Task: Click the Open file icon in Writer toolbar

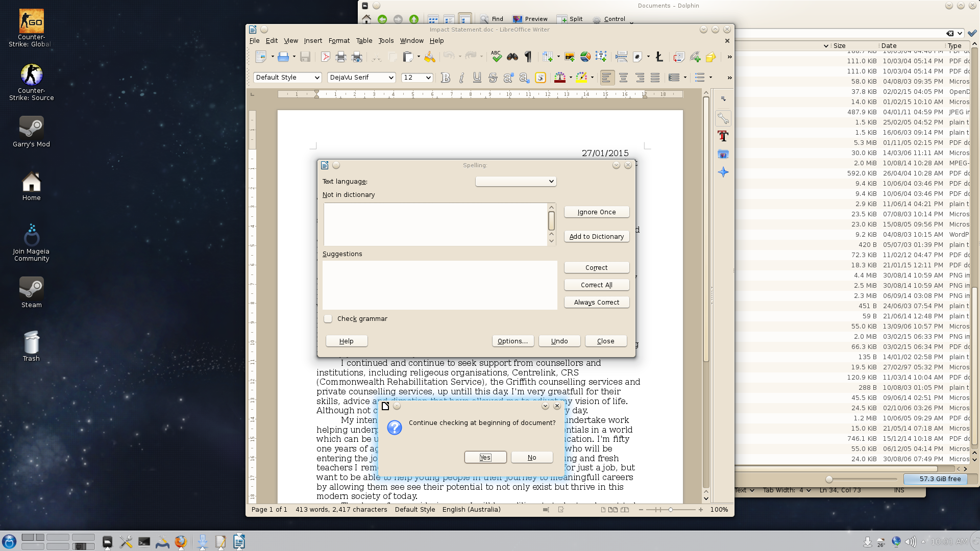Action: click(283, 57)
